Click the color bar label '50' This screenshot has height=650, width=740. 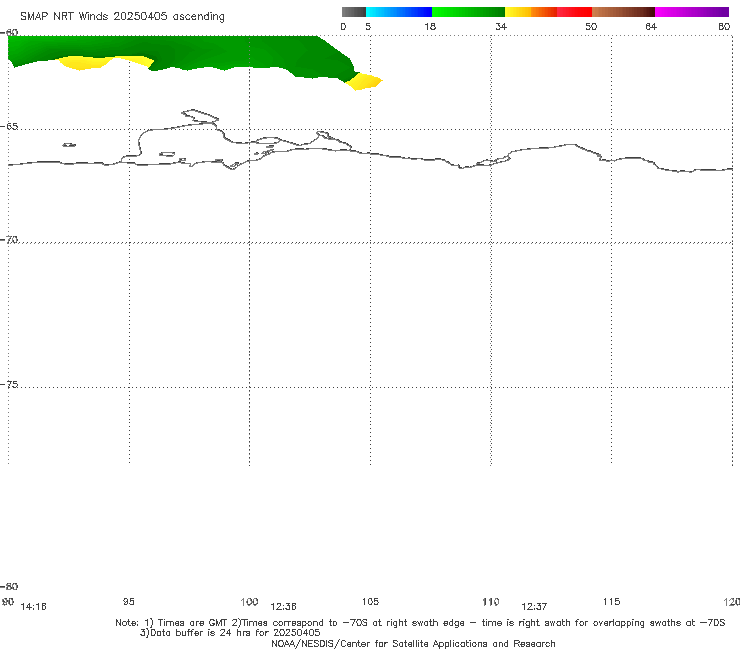click(x=591, y=26)
